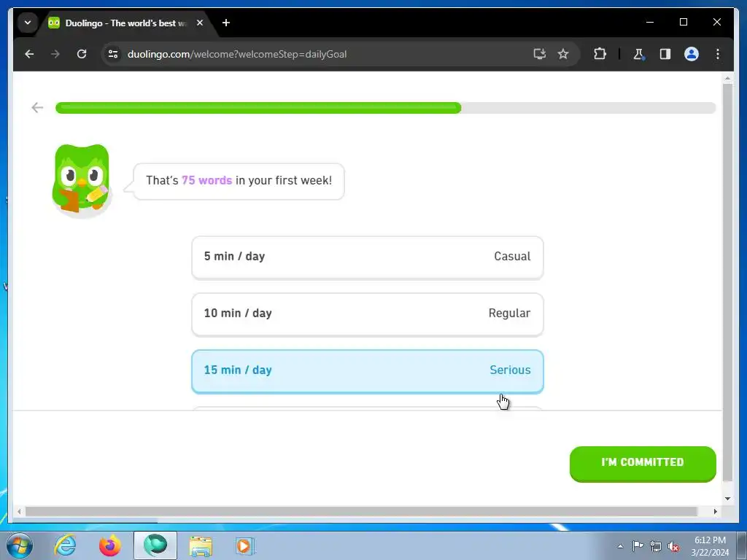This screenshot has height=560, width=747.
Task: Open Chrome Labs flask icon
Action: pos(639,54)
